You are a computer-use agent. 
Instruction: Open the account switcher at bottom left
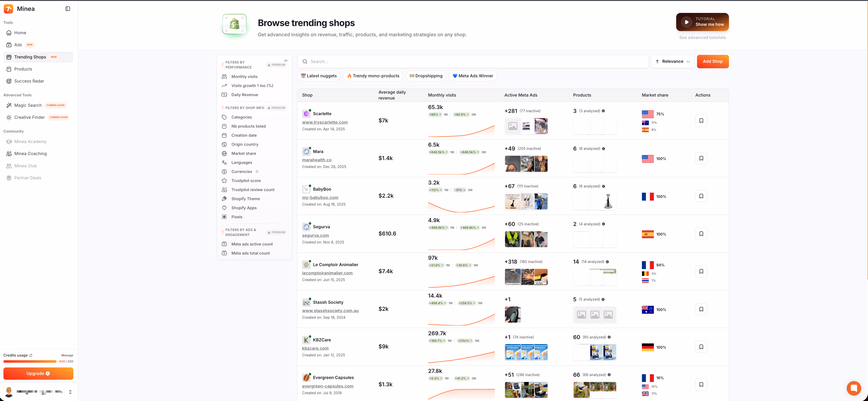tap(70, 391)
